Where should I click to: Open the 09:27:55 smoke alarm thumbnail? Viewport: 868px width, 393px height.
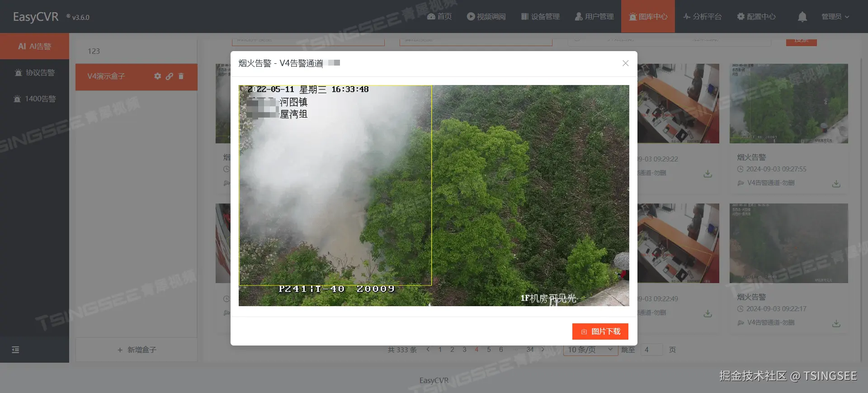click(x=789, y=104)
